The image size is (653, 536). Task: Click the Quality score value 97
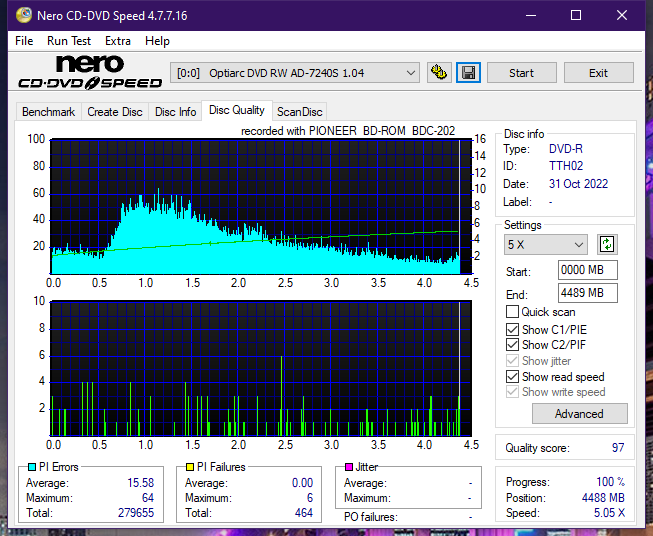tap(618, 448)
